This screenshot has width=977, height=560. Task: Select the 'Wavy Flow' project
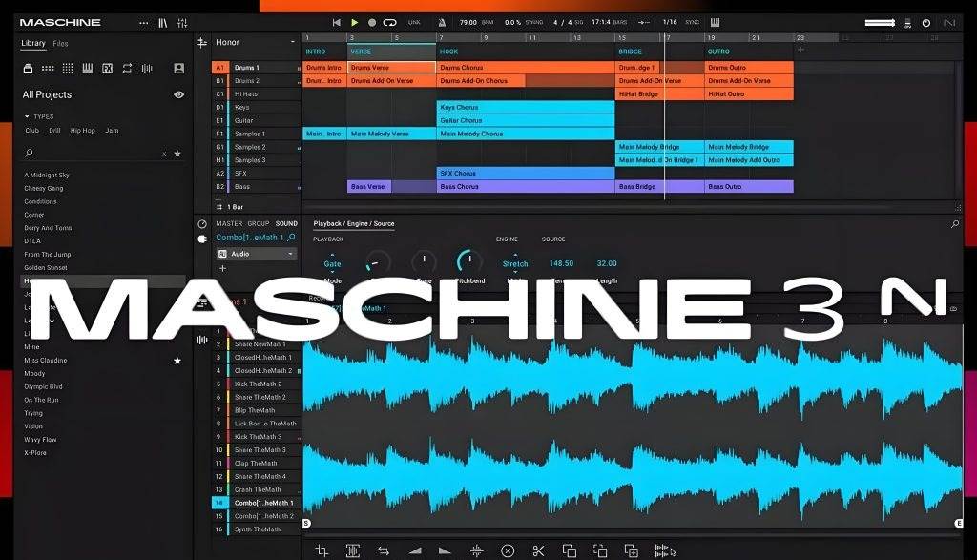pyautogui.click(x=40, y=440)
